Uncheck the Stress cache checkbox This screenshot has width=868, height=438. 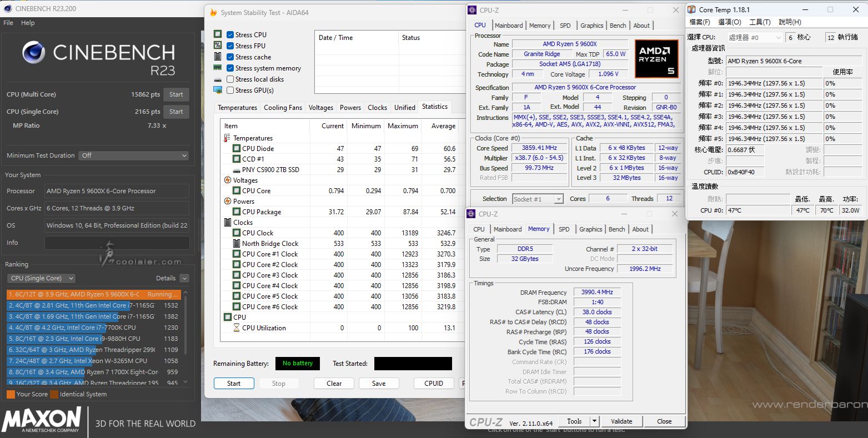pos(230,57)
